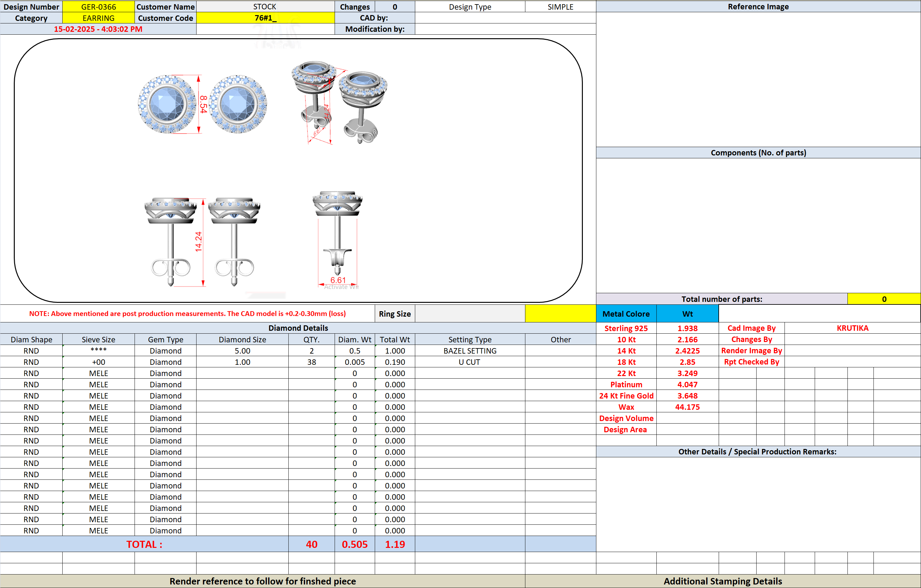Click the total Diam. Wt 0.505
The width and height of the screenshot is (921, 588).
(355, 544)
